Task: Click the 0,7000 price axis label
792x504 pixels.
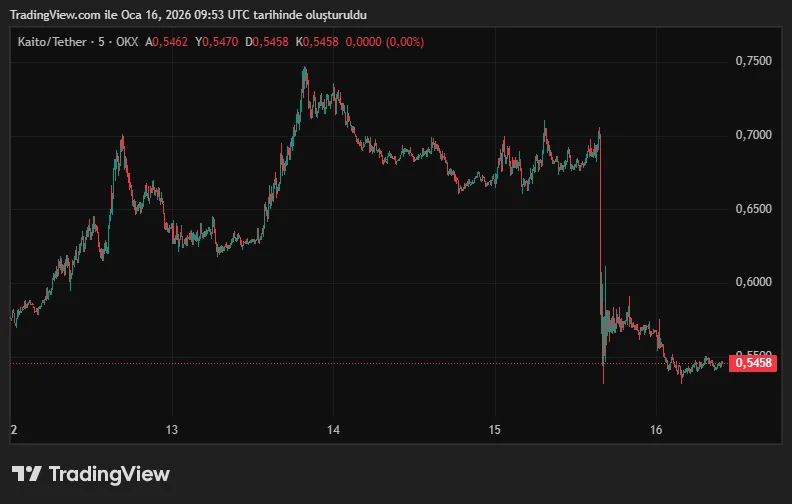Action: click(753, 135)
